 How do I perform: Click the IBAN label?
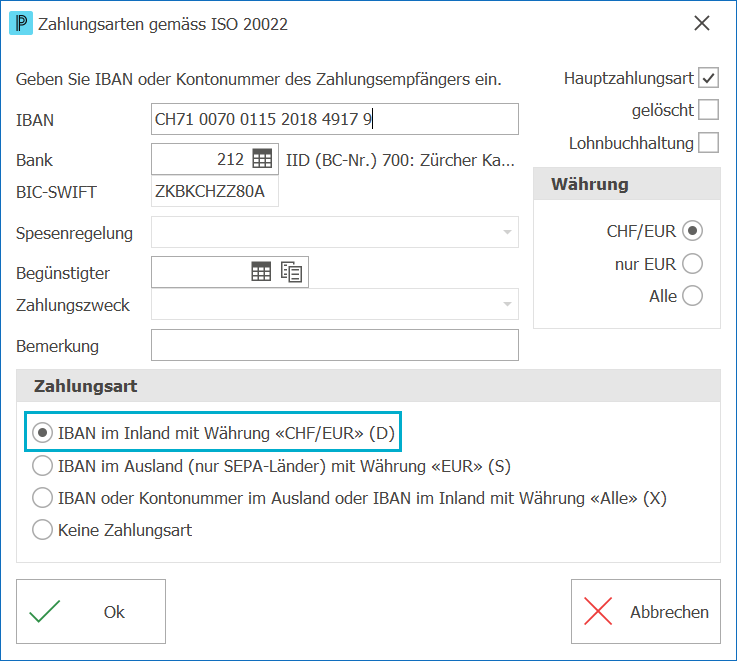(35, 120)
